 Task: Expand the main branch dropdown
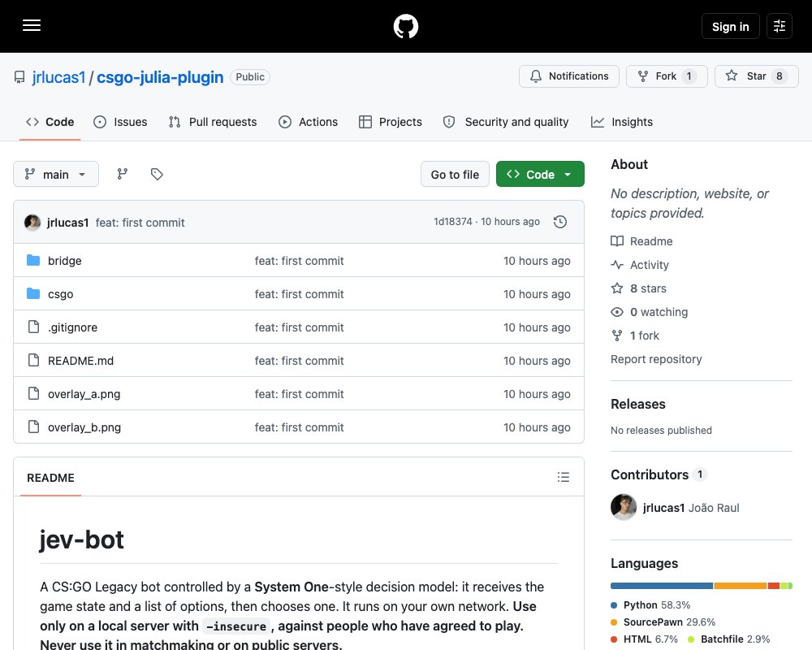click(x=56, y=174)
